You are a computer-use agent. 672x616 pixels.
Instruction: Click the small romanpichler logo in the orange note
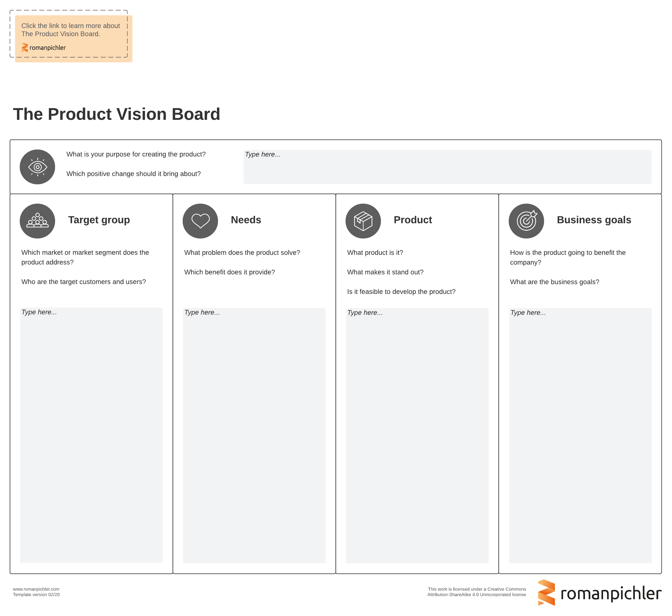pyautogui.click(x=44, y=48)
